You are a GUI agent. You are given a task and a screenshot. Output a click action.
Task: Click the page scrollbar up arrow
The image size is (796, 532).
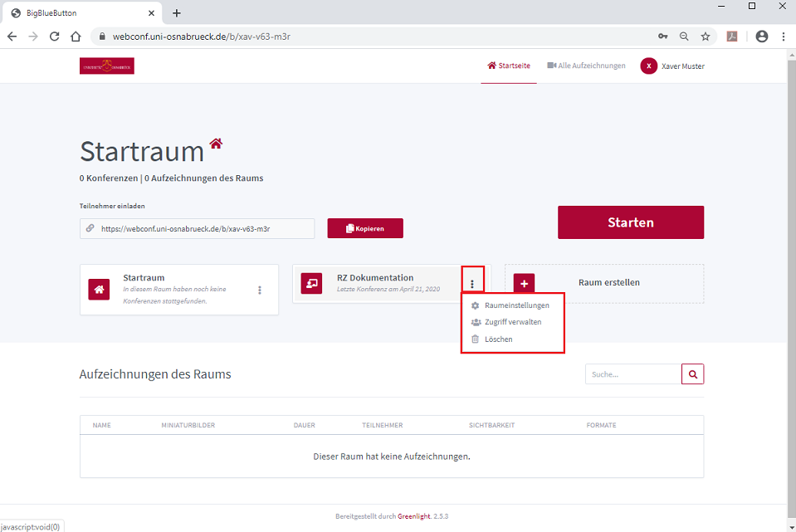[791, 54]
